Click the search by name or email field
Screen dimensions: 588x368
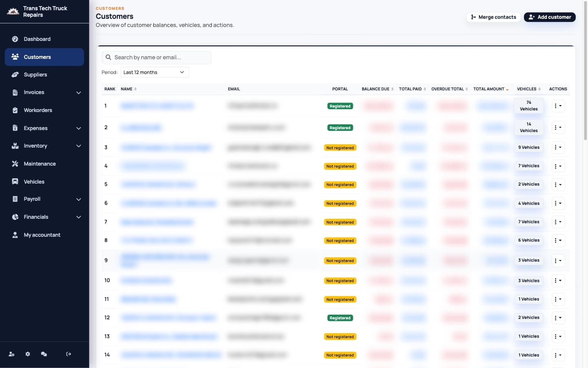tap(156, 57)
